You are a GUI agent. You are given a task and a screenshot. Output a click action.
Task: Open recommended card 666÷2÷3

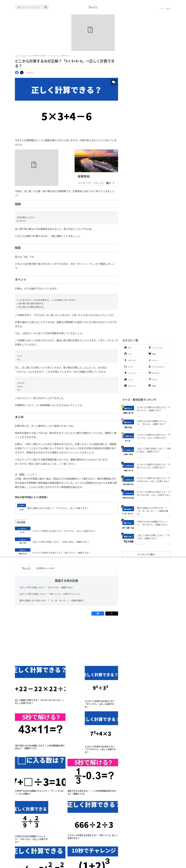(x=93, y=820)
